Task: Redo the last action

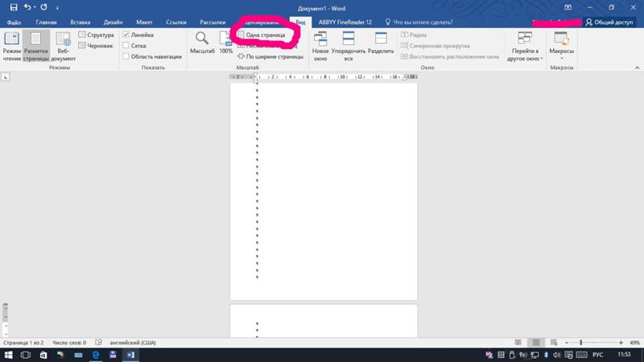Action: point(44,7)
